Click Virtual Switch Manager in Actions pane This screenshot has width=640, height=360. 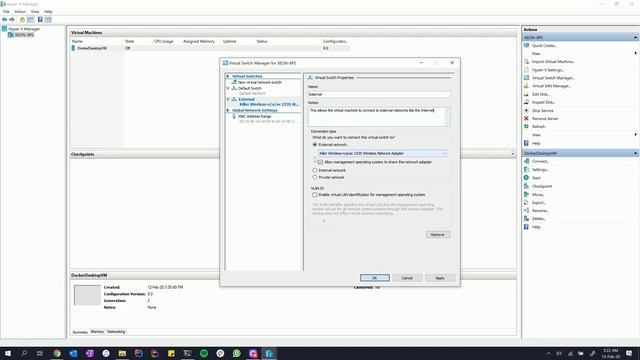click(x=553, y=78)
